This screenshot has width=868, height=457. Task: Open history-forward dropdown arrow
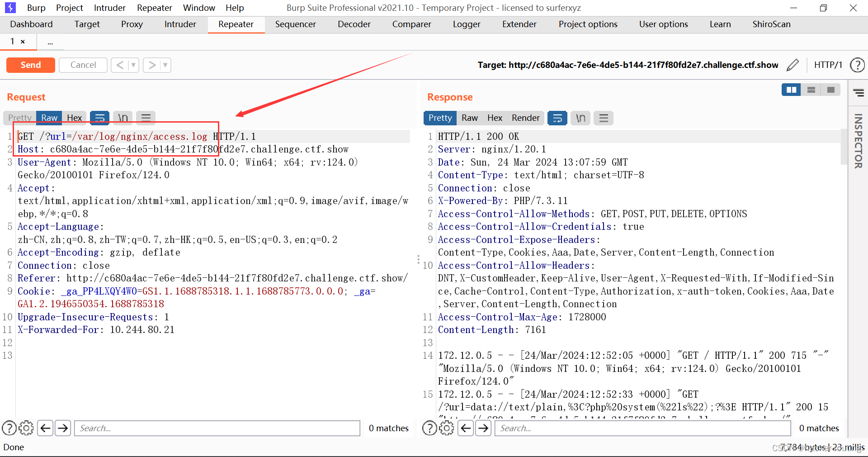[x=165, y=65]
